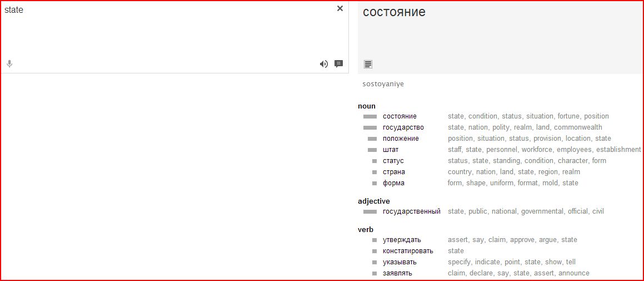Select the 'страна' translation entry
The image size is (644, 281).
[393, 172]
